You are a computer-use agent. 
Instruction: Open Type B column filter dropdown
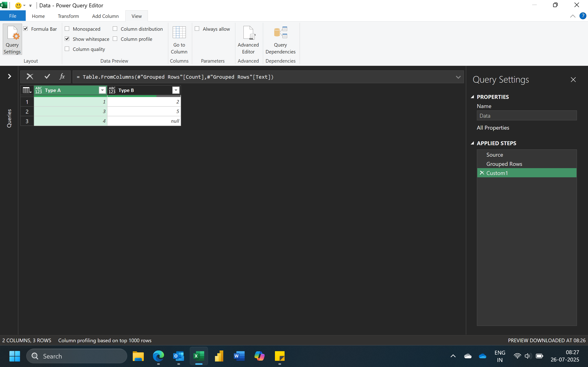point(176,90)
